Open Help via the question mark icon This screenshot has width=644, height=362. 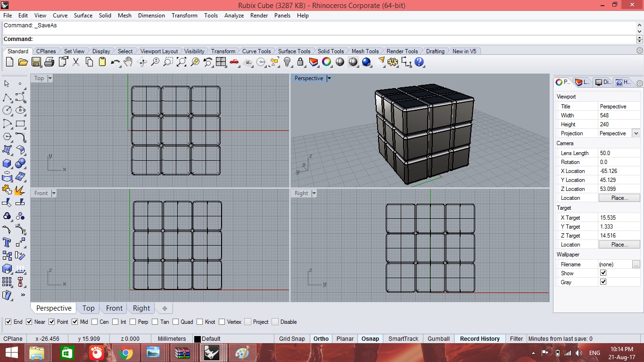click(x=419, y=62)
